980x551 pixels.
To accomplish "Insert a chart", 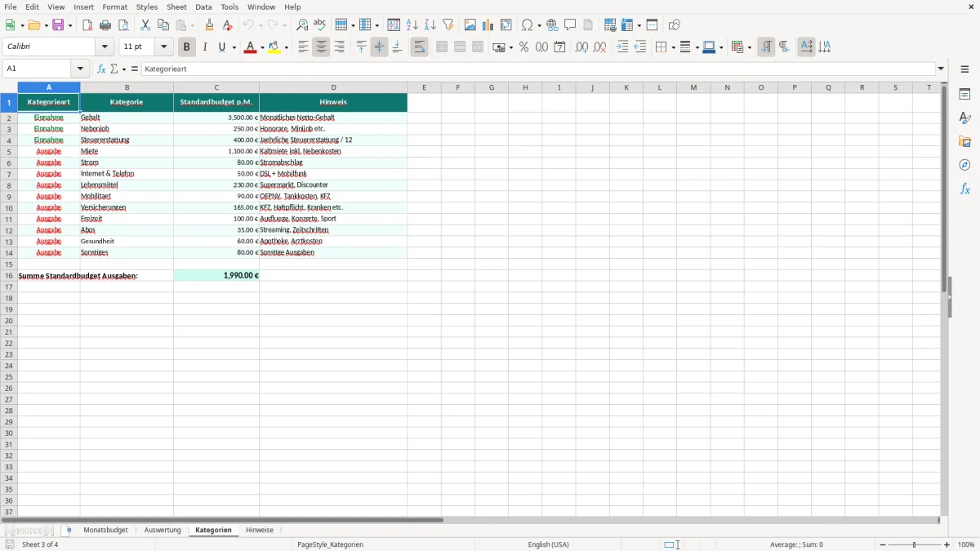I will coord(488,25).
